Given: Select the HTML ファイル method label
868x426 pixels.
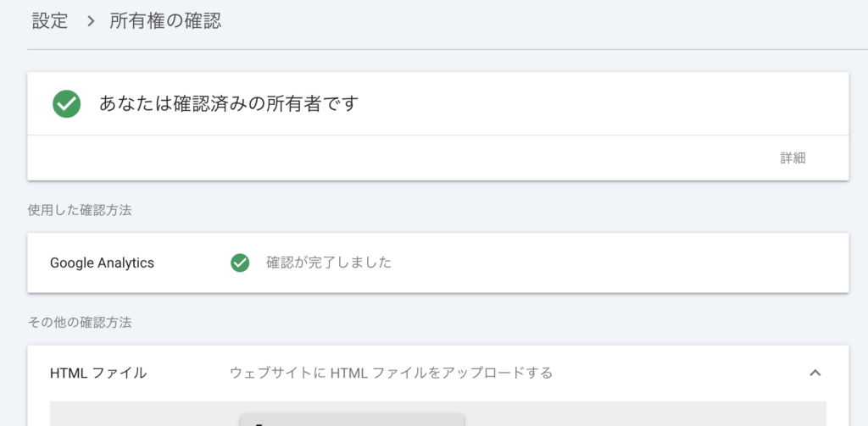Looking at the screenshot, I should pyautogui.click(x=98, y=373).
